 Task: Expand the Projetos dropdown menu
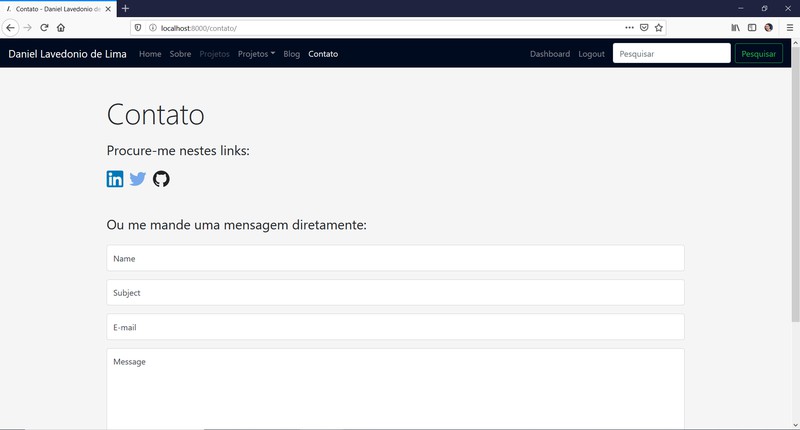[256, 54]
